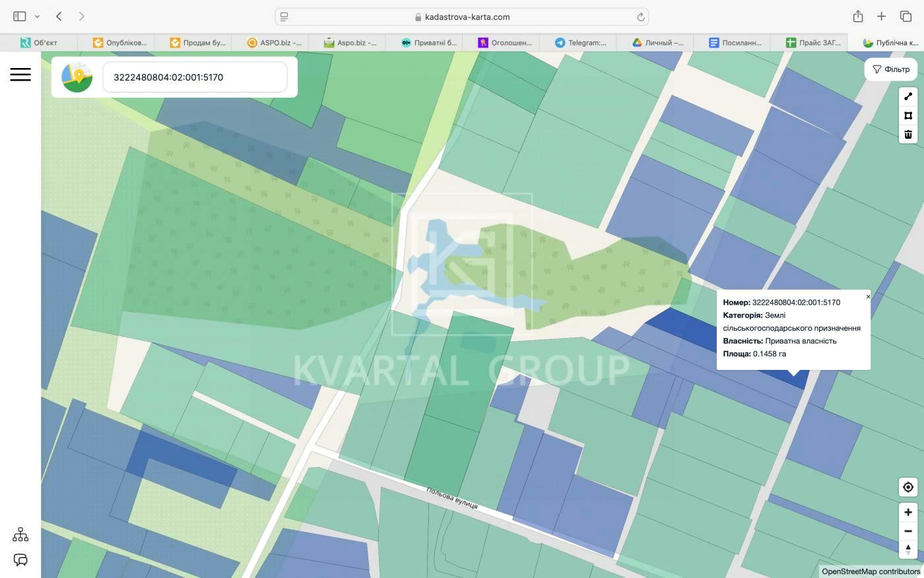The width and height of the screenshot is (924, 578).
Task: Open the Фільтр filter panel
Action: point(891,69)
